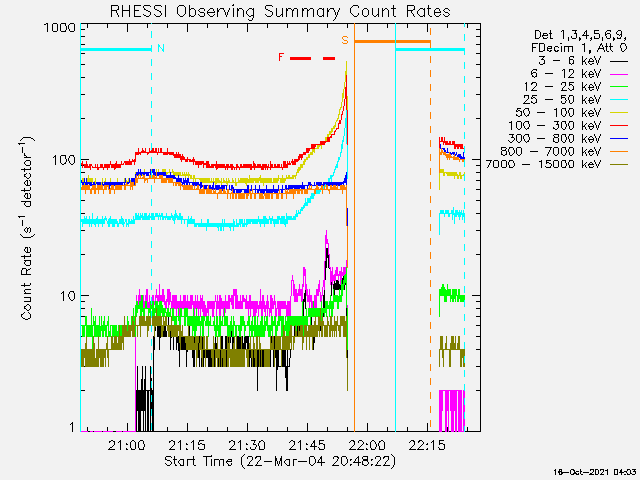Click the '16-Oct-2021 04:03' timestamp
Viewport: 640px width, 480px height.
click(x=595, y=472)
